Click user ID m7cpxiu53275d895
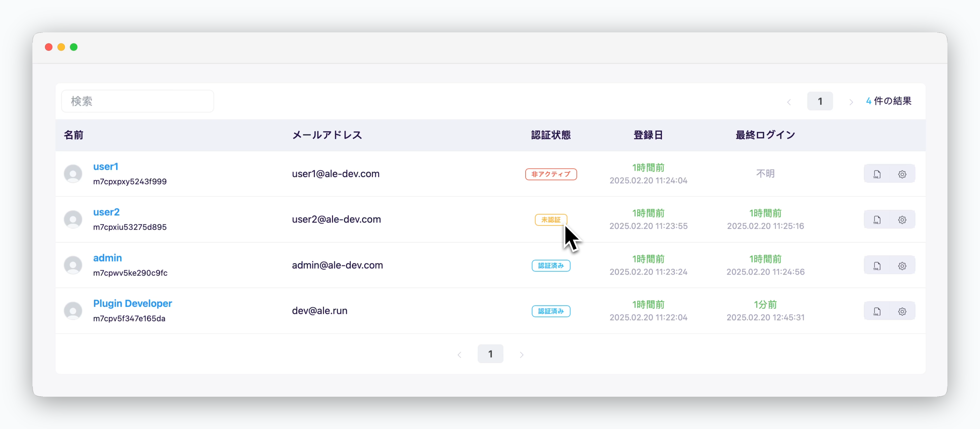 (130, 227)
